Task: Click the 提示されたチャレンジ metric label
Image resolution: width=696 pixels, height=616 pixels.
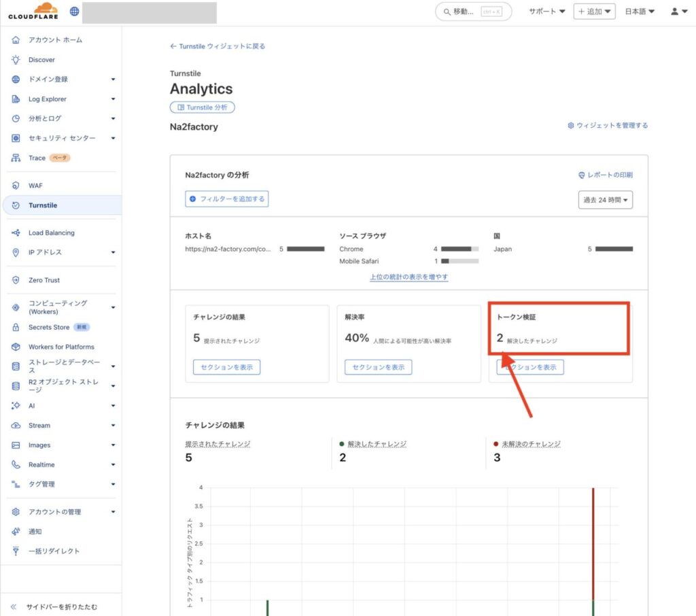Action: [x=218, y=444]
